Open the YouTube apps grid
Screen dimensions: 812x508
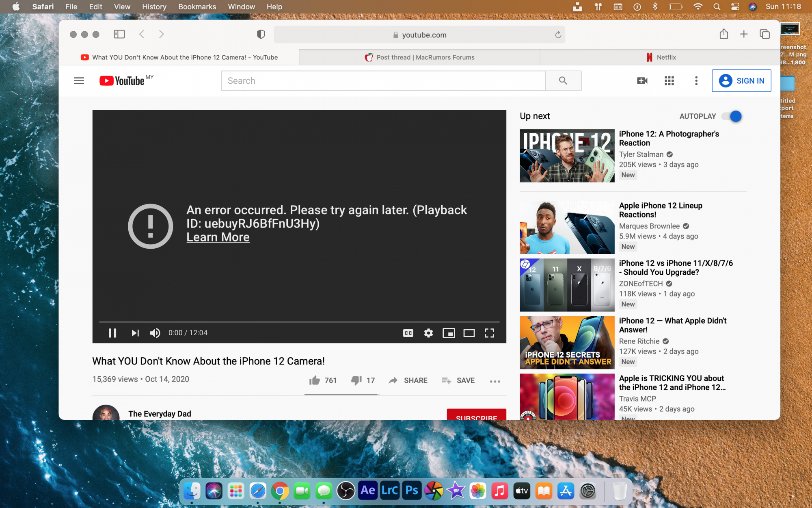tap(669, 81)
